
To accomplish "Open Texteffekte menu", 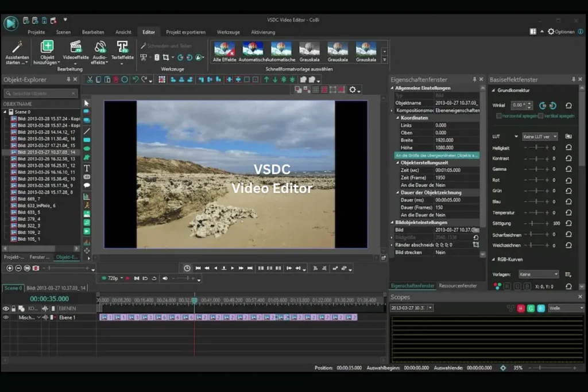I will [x=122, y=52].
